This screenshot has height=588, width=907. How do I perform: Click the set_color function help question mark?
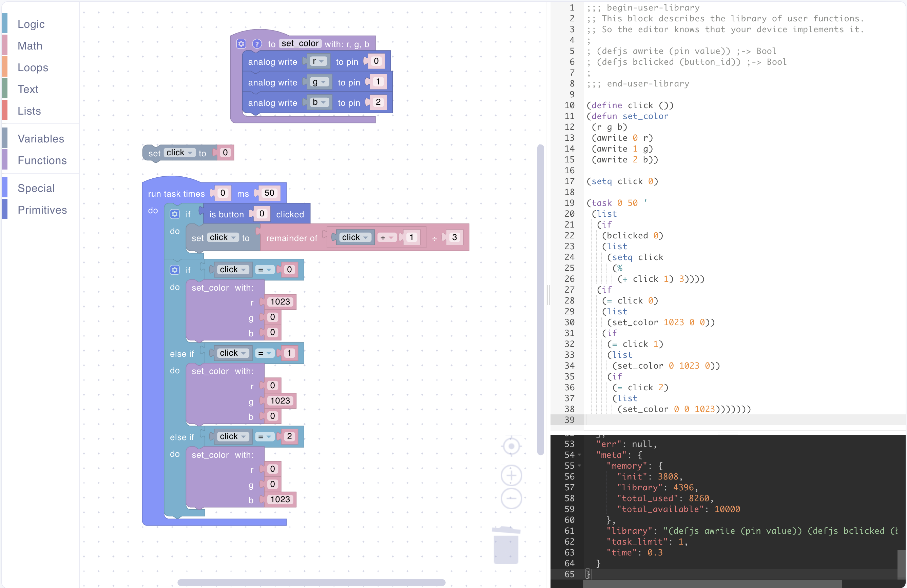click(x=257, y=44)
